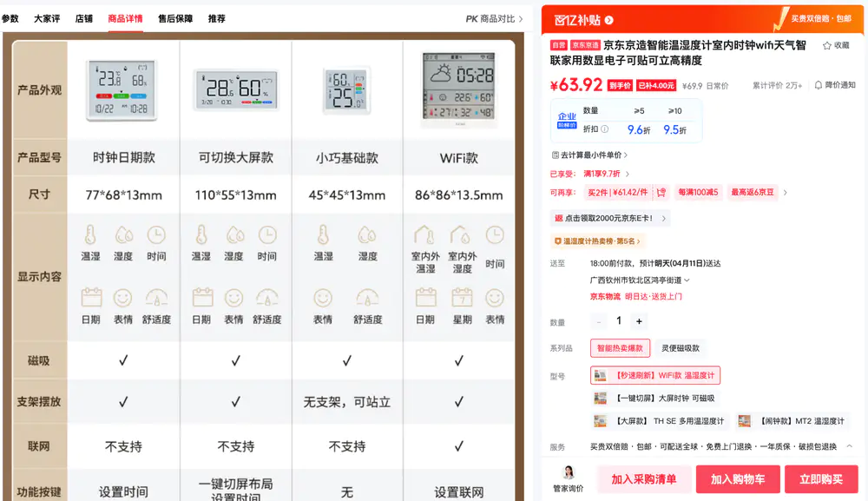
Task: Click 立即购买 button
Action: [x=821, y=479]
